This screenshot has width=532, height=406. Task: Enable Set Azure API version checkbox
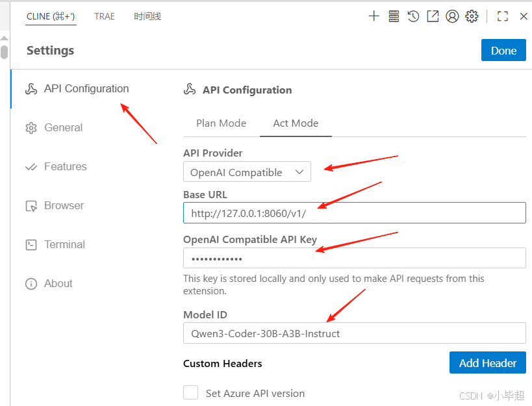(x=191, y=393)
